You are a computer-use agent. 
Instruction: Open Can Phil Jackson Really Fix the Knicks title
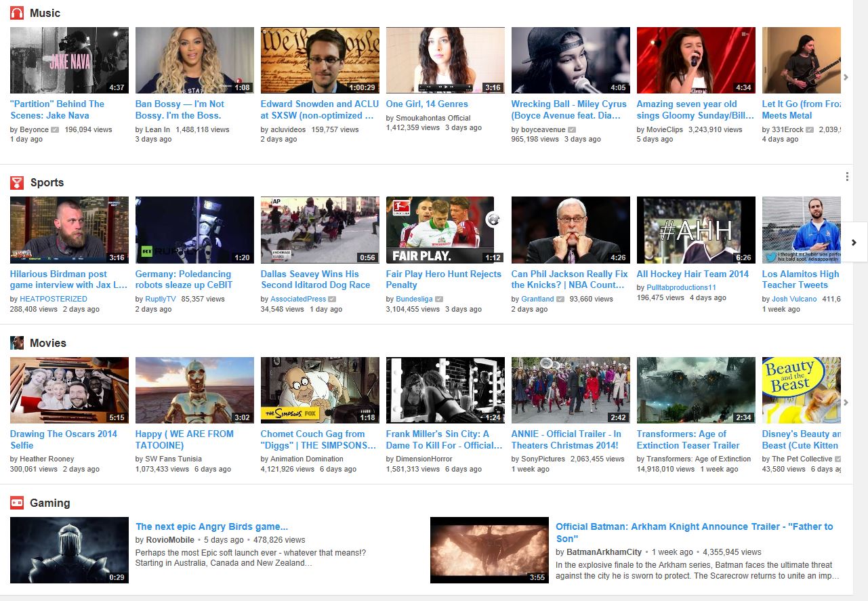click(570, 279)
